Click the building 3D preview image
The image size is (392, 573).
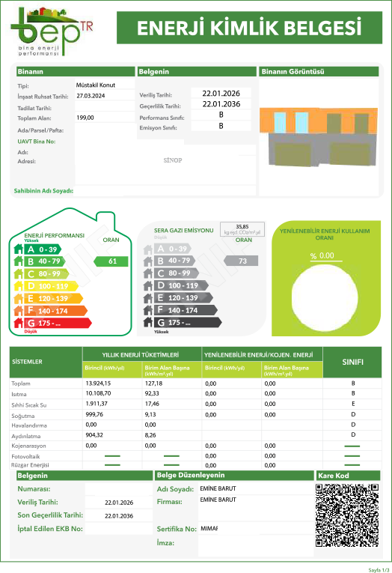tap(318, 136)
